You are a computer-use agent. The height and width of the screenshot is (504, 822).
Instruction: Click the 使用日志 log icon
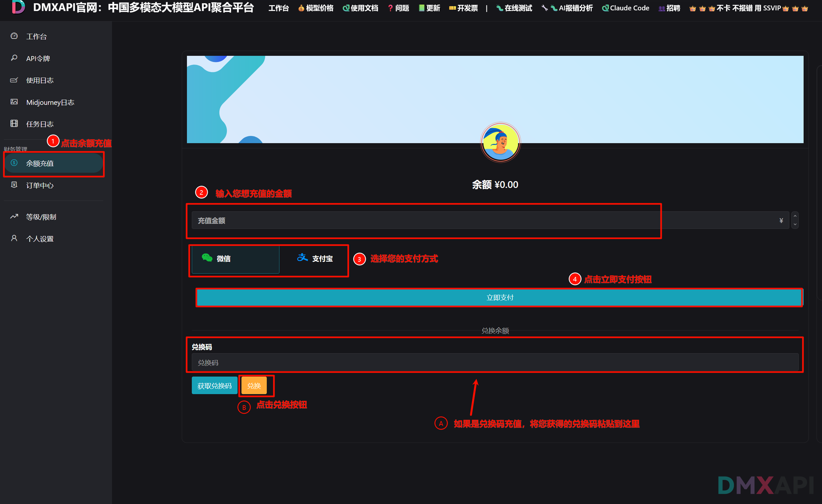tap(14, 80)
